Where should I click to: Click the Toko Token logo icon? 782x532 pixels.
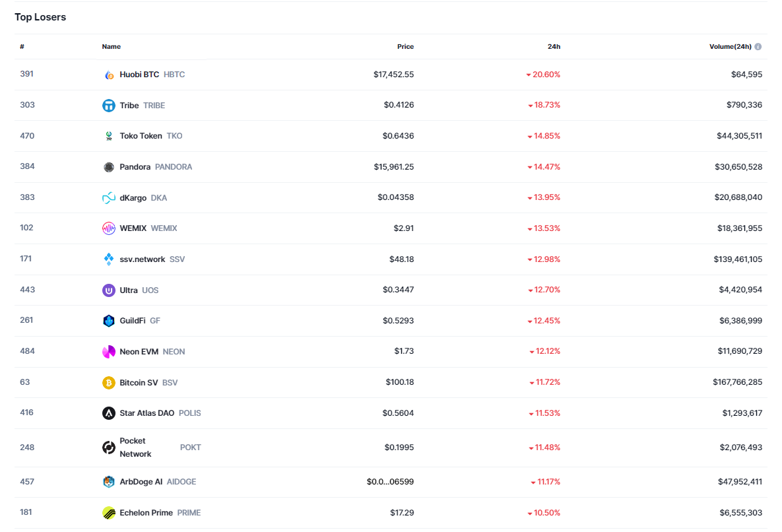click(109, 136)
